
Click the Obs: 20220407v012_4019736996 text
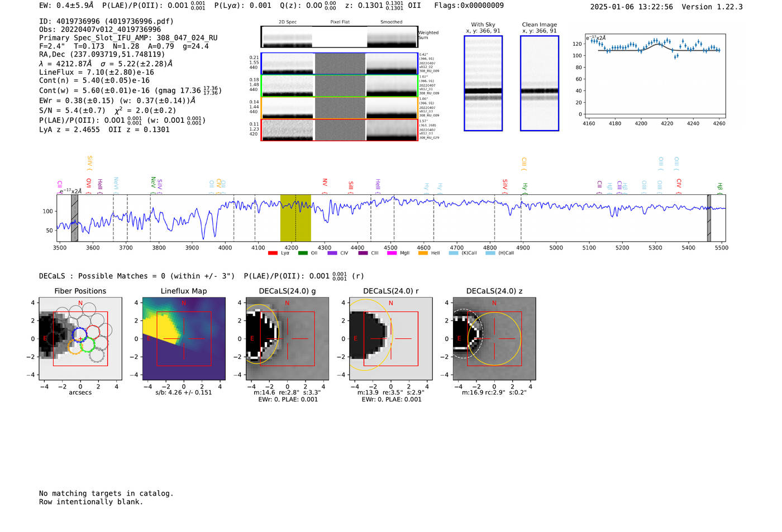click(x=100, y=30)
